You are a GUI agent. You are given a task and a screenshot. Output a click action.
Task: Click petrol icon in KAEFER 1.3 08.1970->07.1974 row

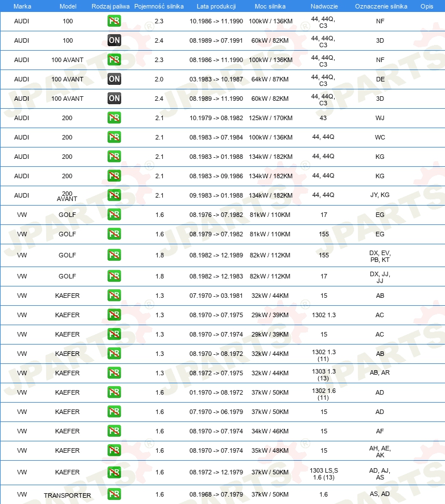114,334
